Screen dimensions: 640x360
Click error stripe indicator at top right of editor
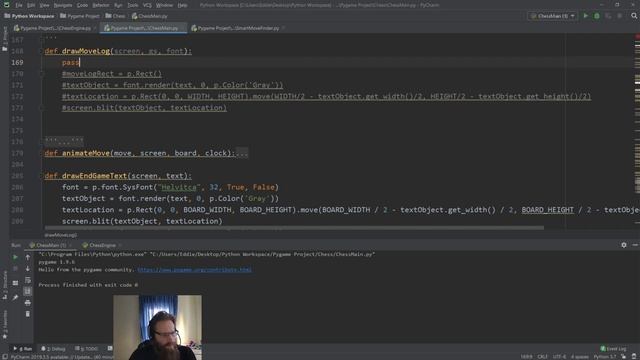tap(637, 37)
